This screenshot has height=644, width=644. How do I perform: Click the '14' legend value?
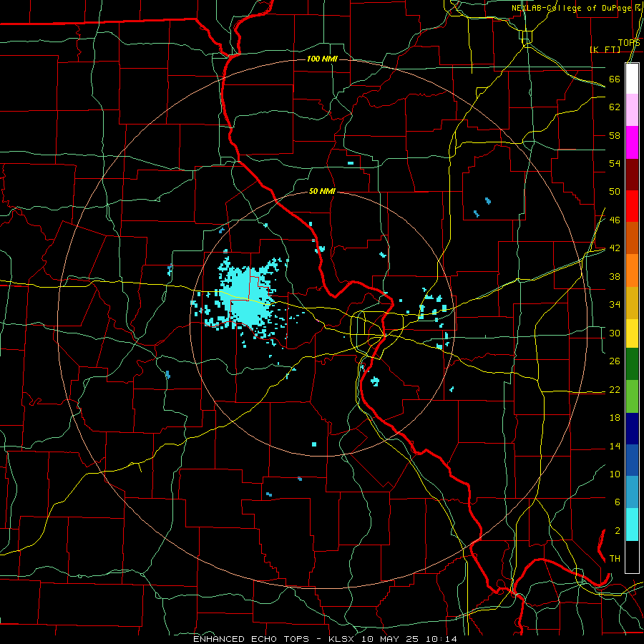(x=615, y=446)
